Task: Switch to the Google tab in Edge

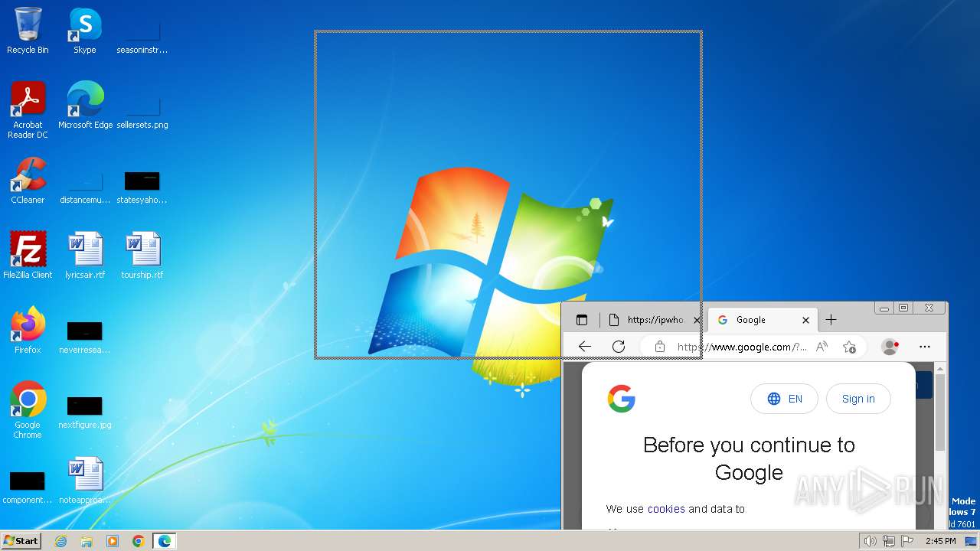Action: click(x=762, y=320)
